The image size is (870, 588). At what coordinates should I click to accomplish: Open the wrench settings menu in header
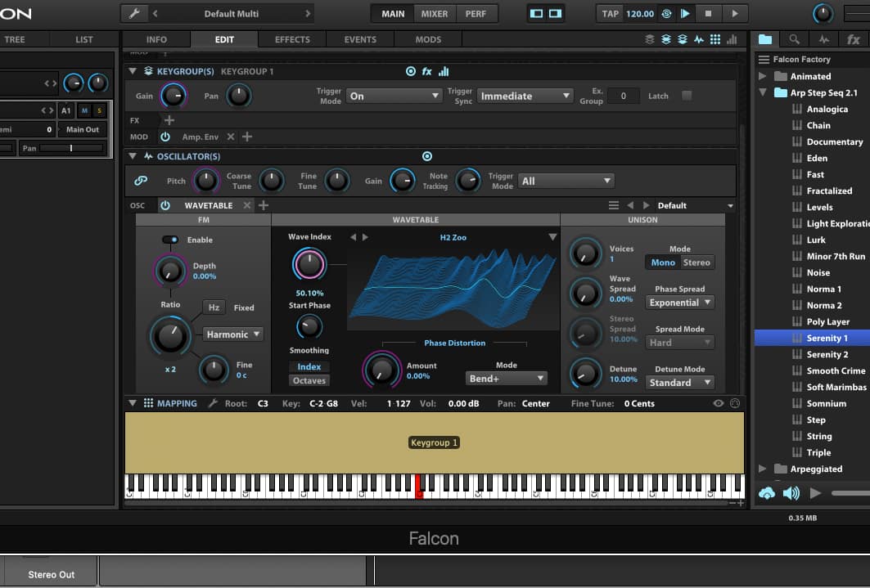point(134,14)
